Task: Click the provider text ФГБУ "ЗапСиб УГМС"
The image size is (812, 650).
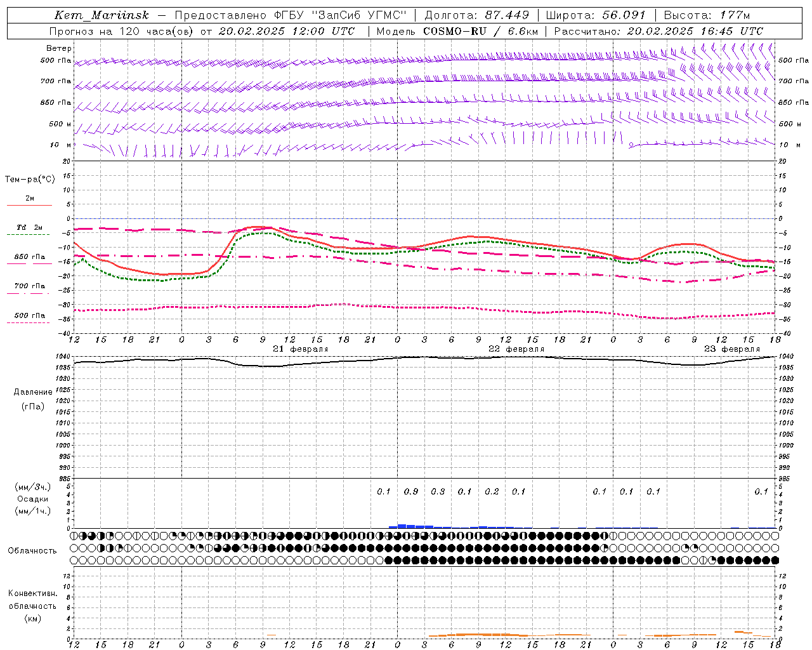Action: pyautogui.click(x=340, y=15)
